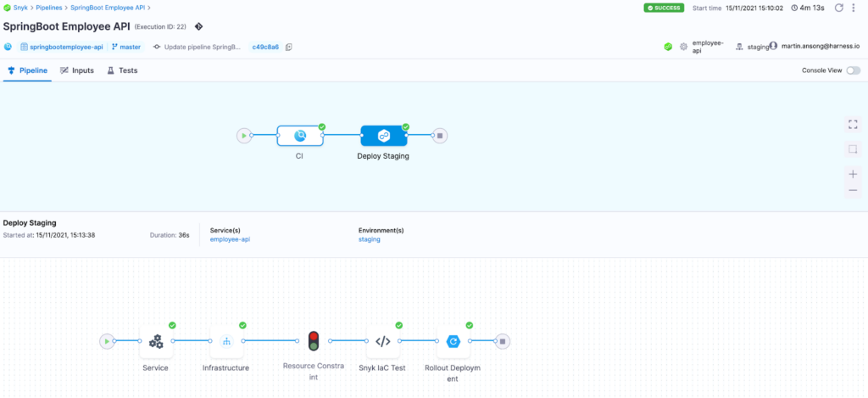868x398 pixels.
Task: Select the Deploy Staging stage node
Action: 384,136
